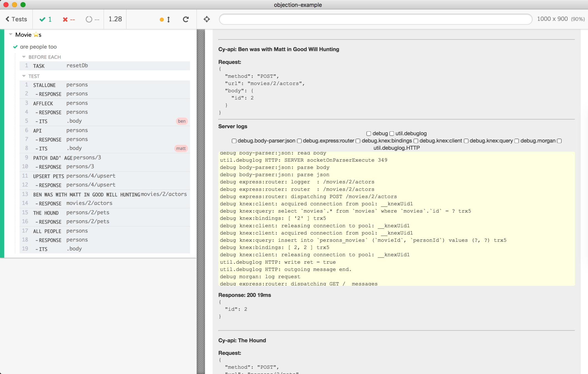Screen dimensions: 588x374
Task: Click the reload tests icon
Action: 186,19
